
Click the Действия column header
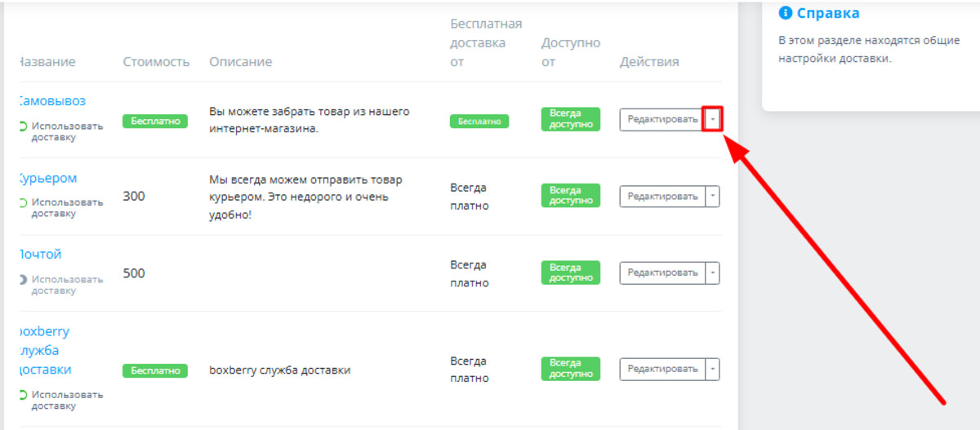pyautogui.click(x=649, y=62)
